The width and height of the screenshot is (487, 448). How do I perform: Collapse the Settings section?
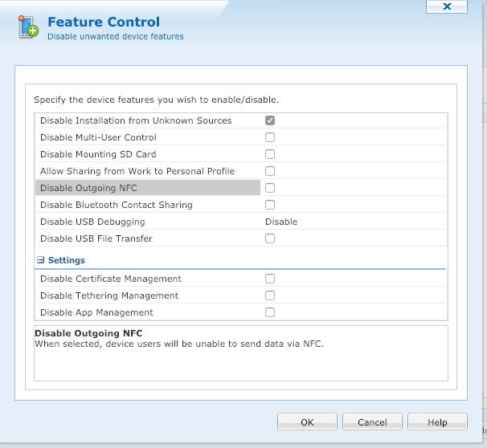[41, 260]
